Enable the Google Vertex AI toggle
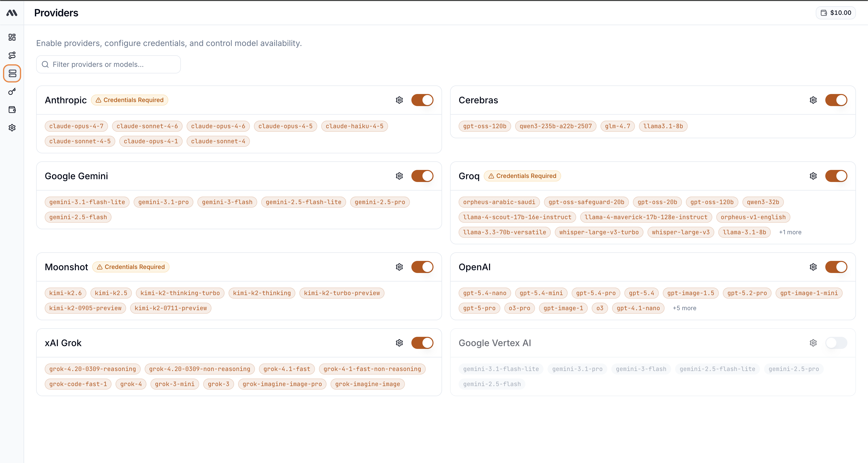The image size is (868, 463). (x=836, y=343)
